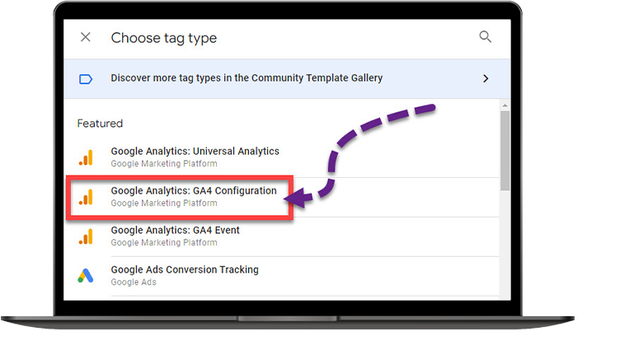Open the Discover more tag types banner text
Viewport: 634px width, 364px height.
point(247,78)
